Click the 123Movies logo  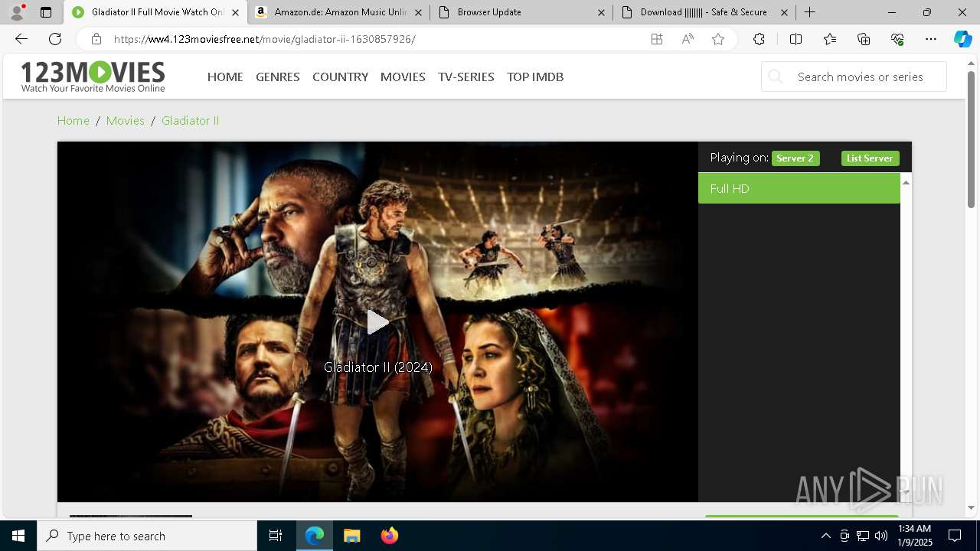click(x=93, y=77)
